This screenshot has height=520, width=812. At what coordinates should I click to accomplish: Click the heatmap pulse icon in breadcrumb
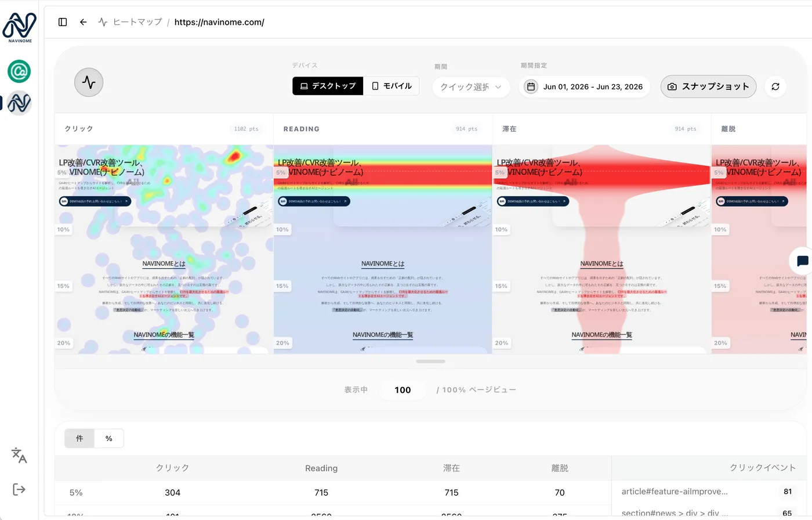coord(103,22)
